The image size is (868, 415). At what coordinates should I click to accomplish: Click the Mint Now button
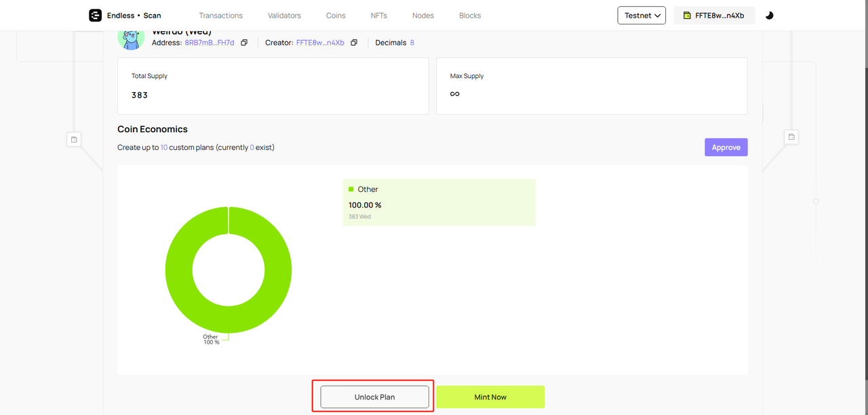pos(490,397)
